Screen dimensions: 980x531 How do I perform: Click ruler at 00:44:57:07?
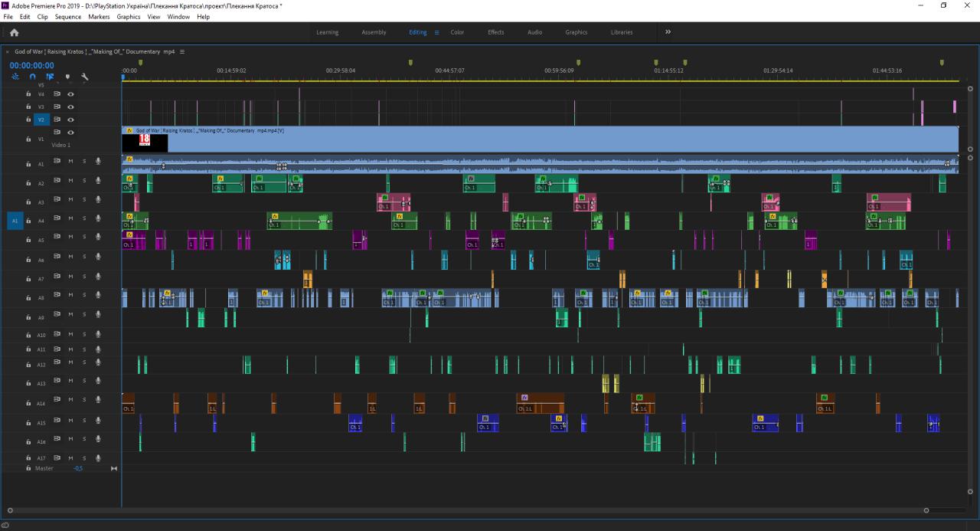449,70
